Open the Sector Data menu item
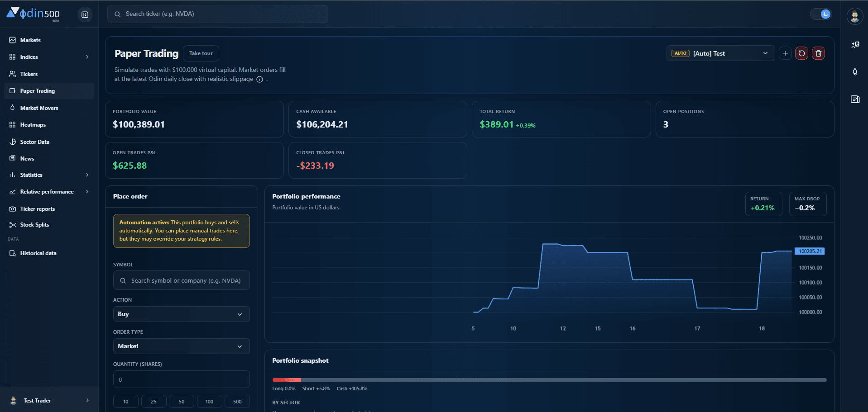 pyautogui.click(x=49, y=142)
